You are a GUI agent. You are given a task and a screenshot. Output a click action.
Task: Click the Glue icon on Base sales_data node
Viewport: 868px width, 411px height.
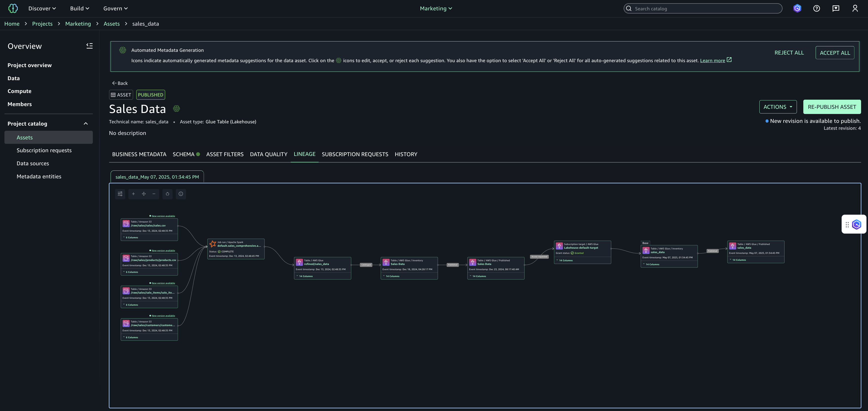pyautogui.click(x=646, y=250)
